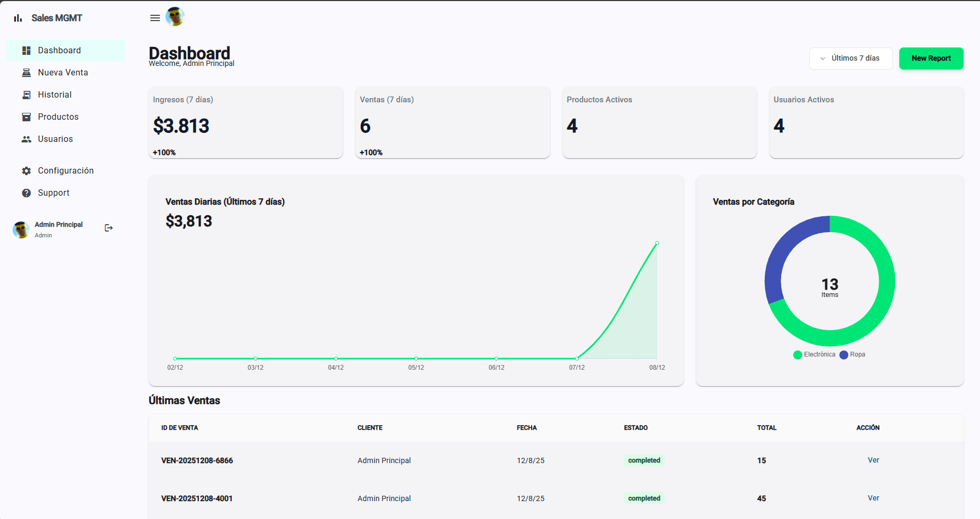The height and width of the screenshot is (519, 980).
Task: Click the Sales MGMT bar chart logo
Action: [x=17, y=17]
